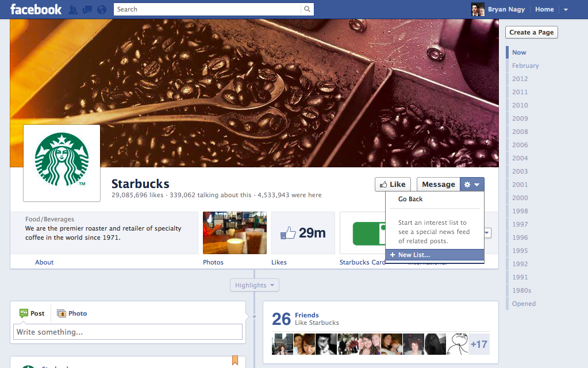The image size is (588, 368).
Task: Open the account menu arrow next to Home
Action: pyautogui.click(x=566, y=9)
